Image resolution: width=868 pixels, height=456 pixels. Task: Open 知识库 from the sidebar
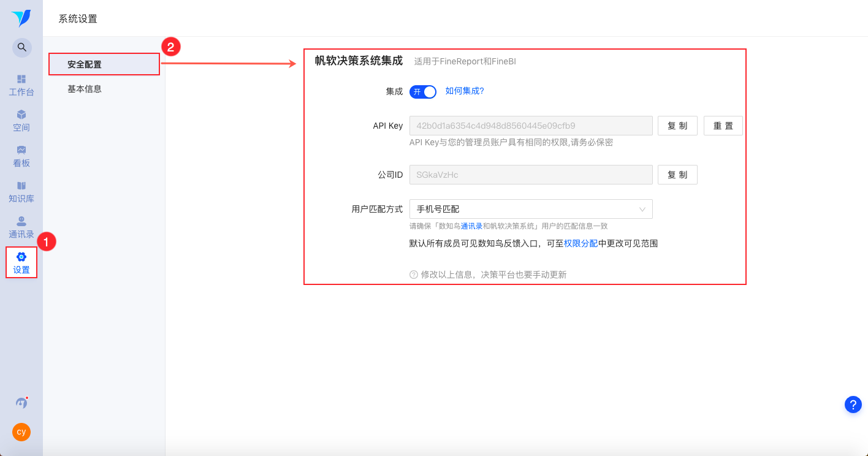tap(21, 192)
